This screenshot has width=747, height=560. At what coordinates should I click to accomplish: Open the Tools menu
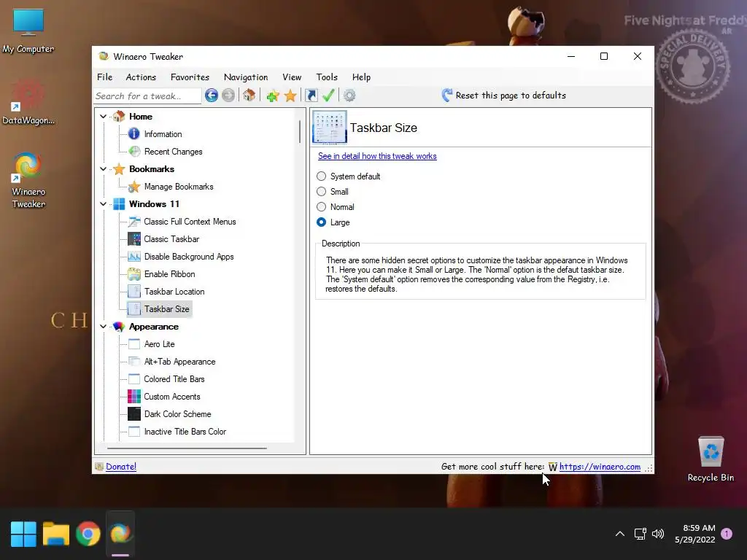pyautogui.click(x=327, y=77)
